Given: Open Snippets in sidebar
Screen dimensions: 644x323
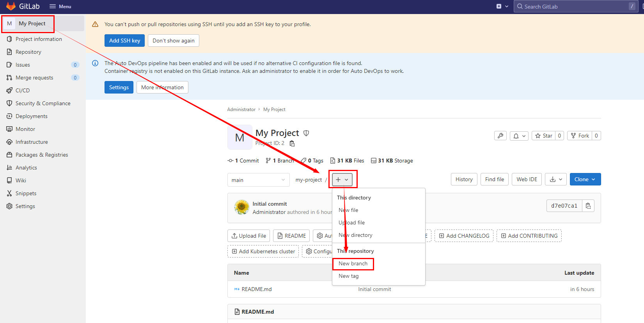Looking at the screenshot, I should click(26, 193).
